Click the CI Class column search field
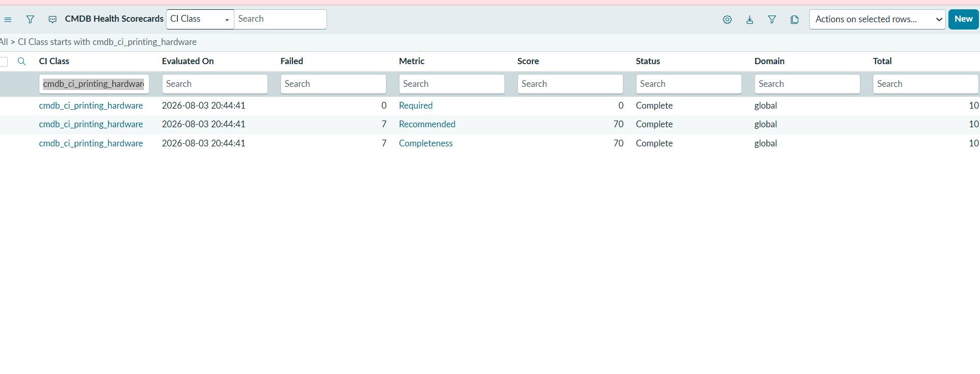 click(94, 84)
